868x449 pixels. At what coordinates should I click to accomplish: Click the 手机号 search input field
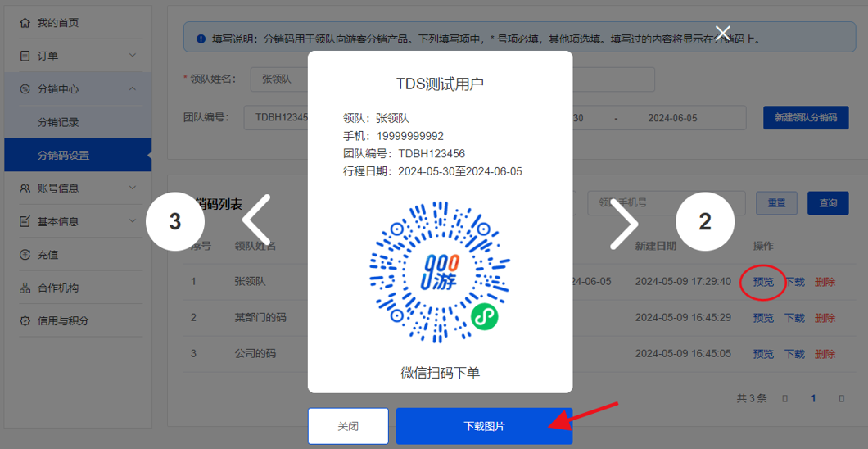click(667, 202)
